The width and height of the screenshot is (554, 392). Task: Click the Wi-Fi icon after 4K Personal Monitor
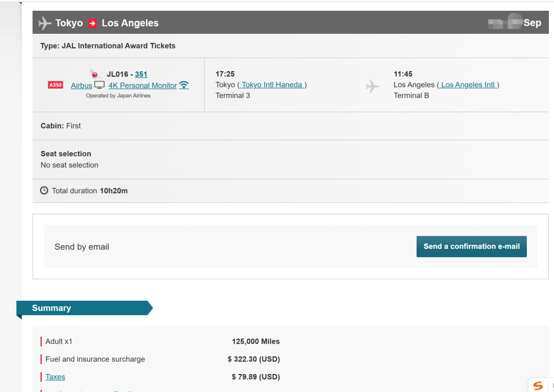pos(184,85)
